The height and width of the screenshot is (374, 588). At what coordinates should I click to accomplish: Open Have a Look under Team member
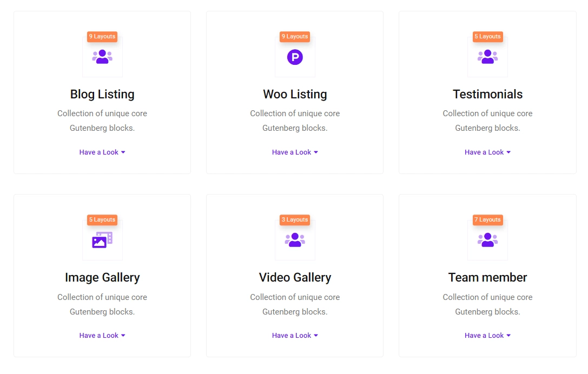point(487,335)
